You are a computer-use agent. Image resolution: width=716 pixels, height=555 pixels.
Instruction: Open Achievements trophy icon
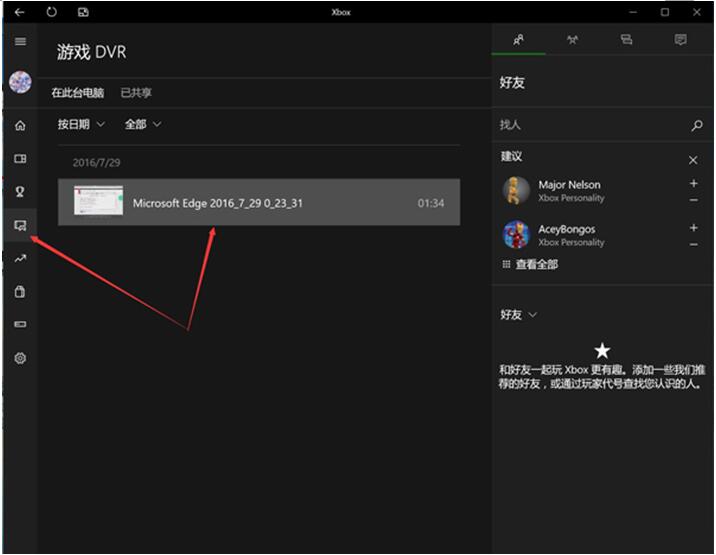click(x=20, y=191)
